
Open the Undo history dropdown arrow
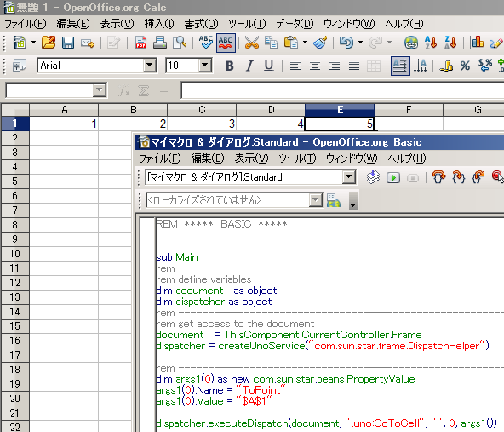click(360, 42)
